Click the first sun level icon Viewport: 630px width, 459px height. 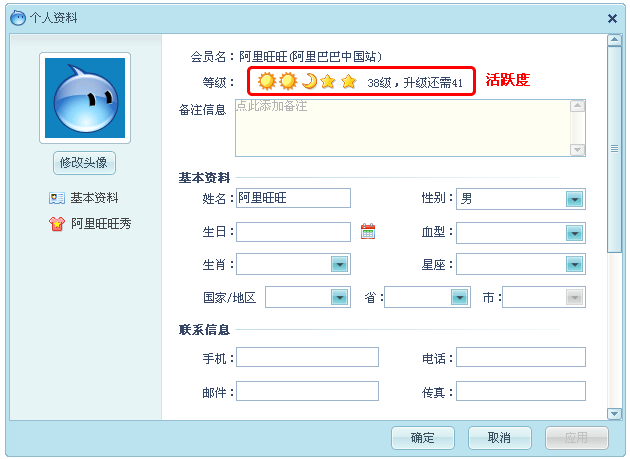(267, 81)
